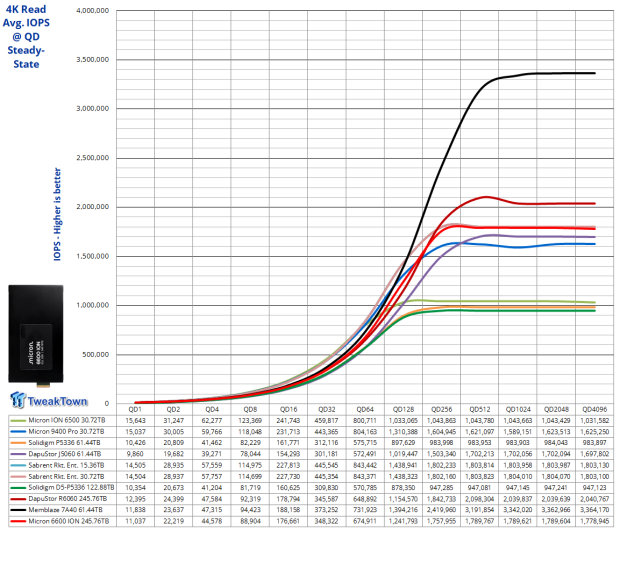620x568 pixels.
Task: Click the Memblaze QD4096 value 3,364,170
Action: coord(595,510)
